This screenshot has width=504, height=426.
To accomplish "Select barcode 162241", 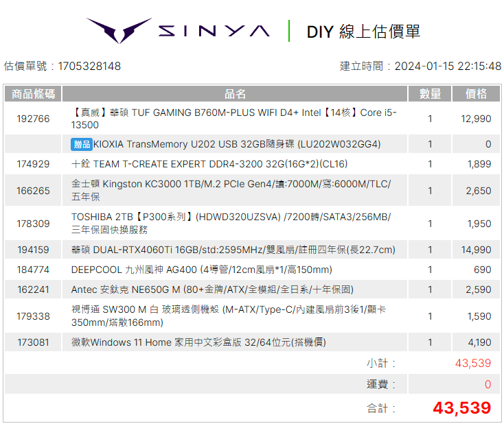I will click(33, 289).
